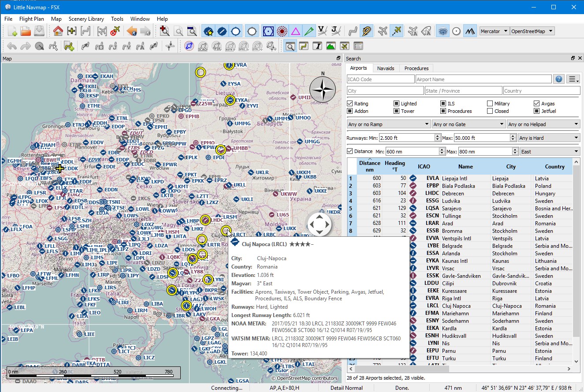Sort table by Name column header

click(465, 166)
